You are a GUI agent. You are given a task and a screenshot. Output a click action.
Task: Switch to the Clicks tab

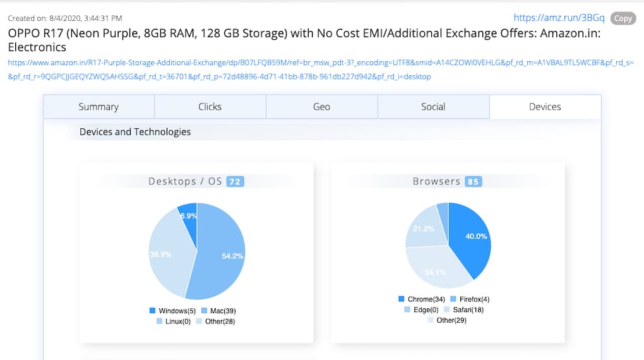point(210,107)
